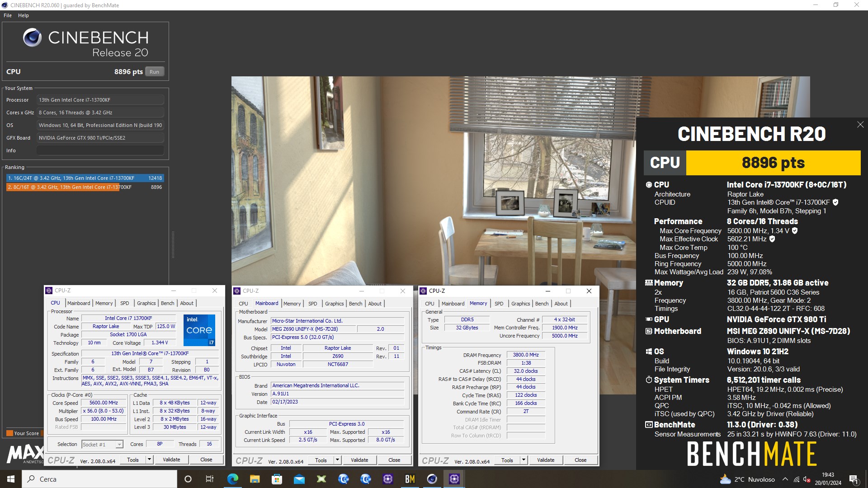The image size is (868, 488).
Task: Switch to SPD tab in left CPU-Z window
Action: (x=125, y=303)
